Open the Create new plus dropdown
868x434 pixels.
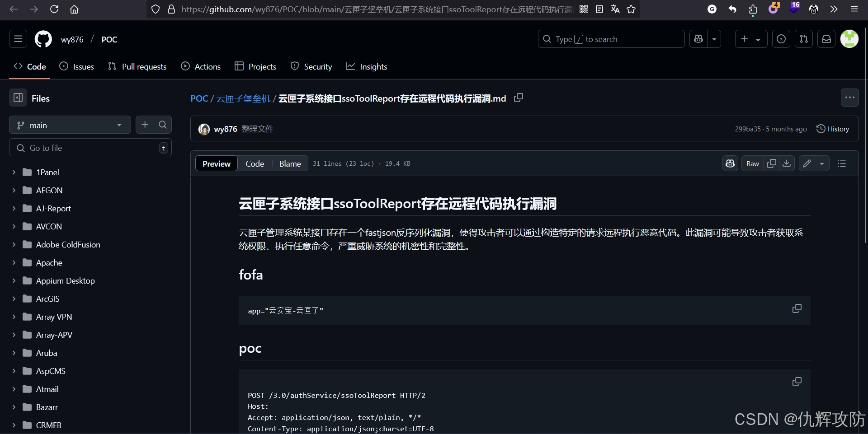pos(751,39)
